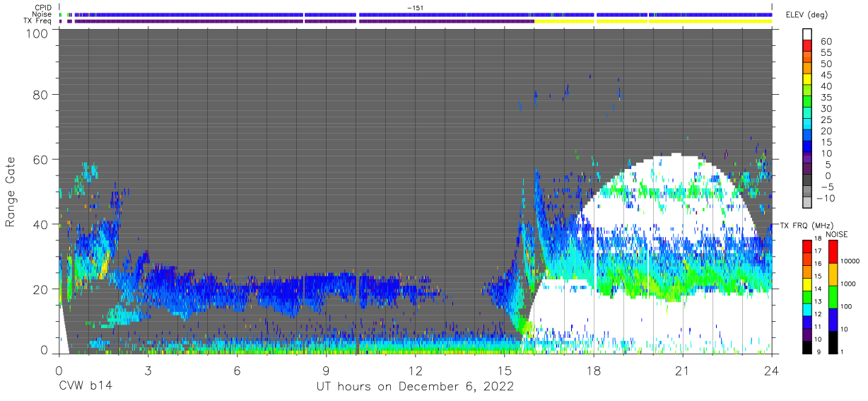Image resolution: width=868 pixels, height=401 pixels.
Task: Pick the red segment of TX FRQ colorbar
Action: coord(807,245)
